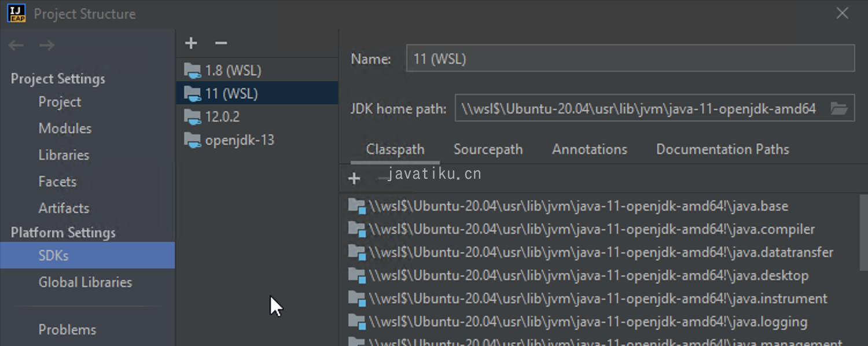Click the 11 (WSL) SDK folder icon

click(192, 94)
